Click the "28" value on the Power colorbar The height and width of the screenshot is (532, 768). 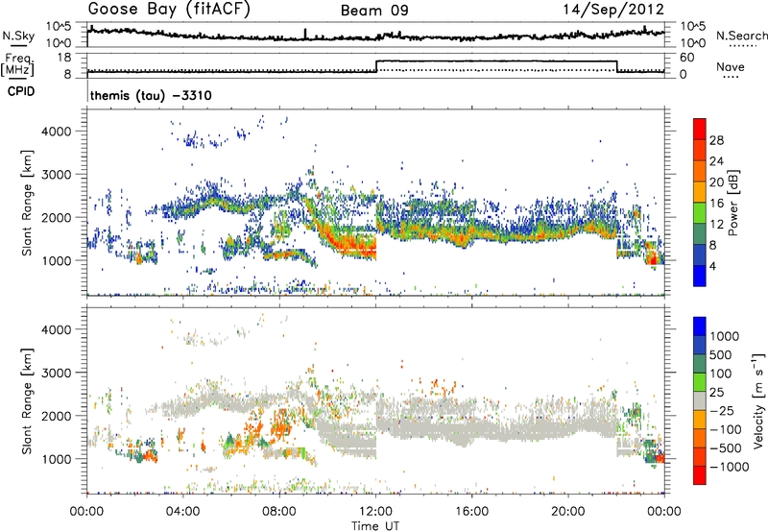[716, 140]
